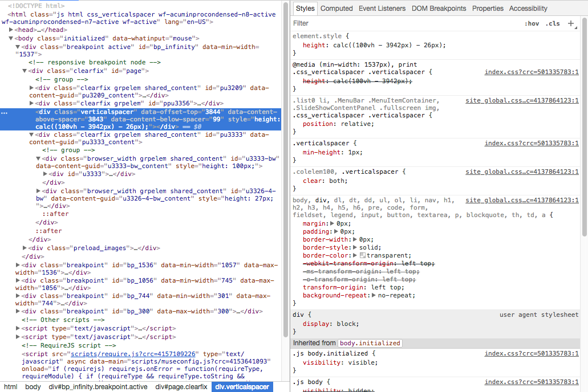This screenshot has width=588, height=392.
Task: Click the Elements panel vertical scrollbar
Action: (x=285, y=170)
